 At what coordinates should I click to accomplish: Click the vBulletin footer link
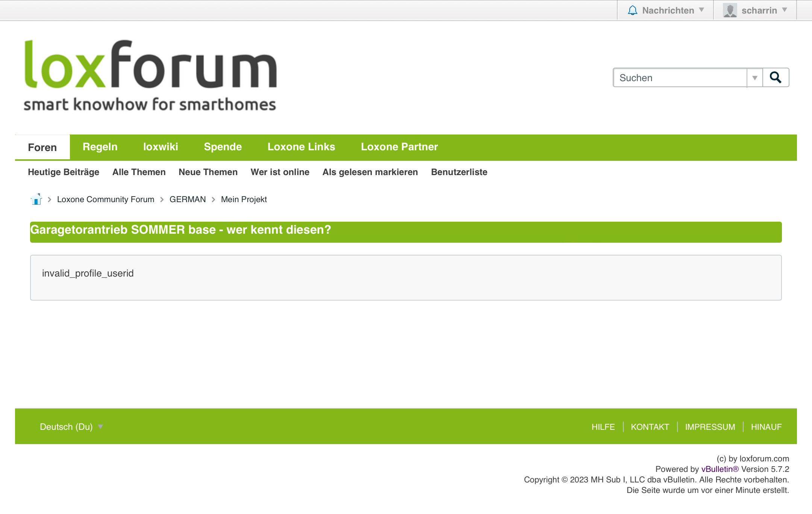pyautogui.click(x=720, y=469)
